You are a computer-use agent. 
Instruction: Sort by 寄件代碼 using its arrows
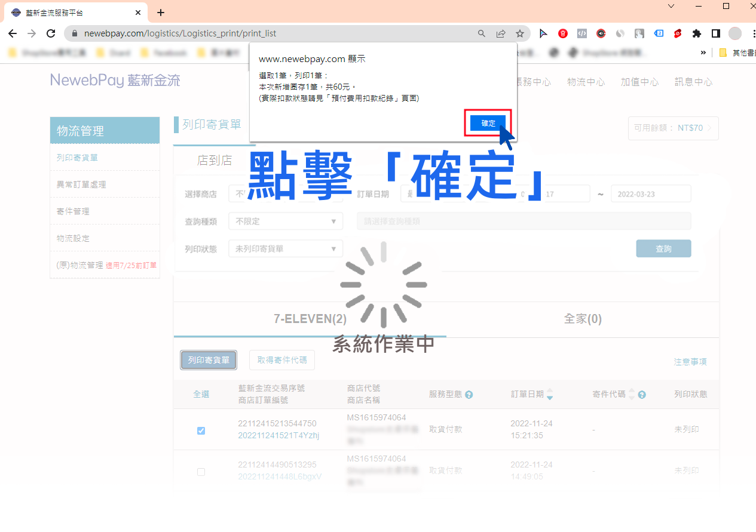(632, 394)
